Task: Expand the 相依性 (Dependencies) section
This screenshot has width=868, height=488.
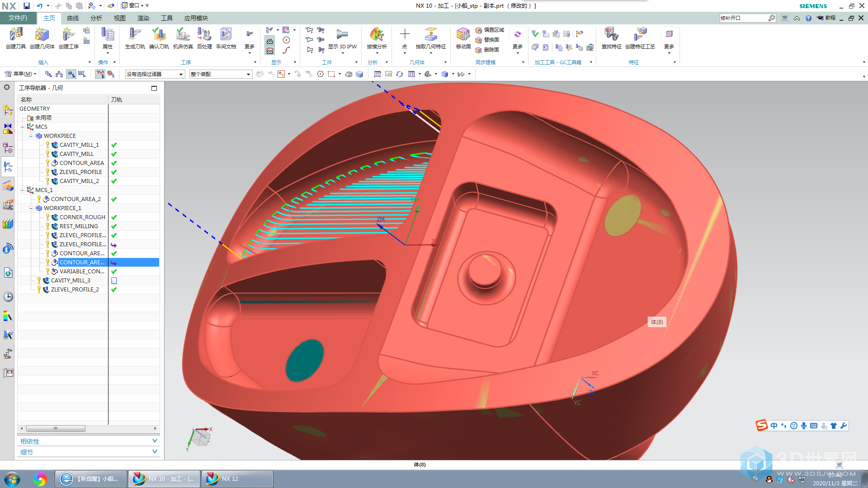Action: 89,441
